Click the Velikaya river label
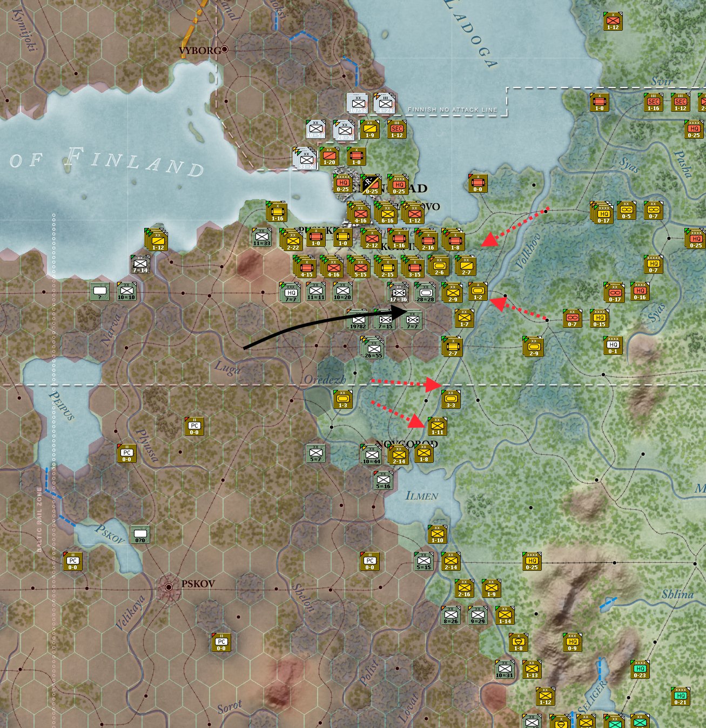This screenshot has width=706, height=728. point(131,613)
